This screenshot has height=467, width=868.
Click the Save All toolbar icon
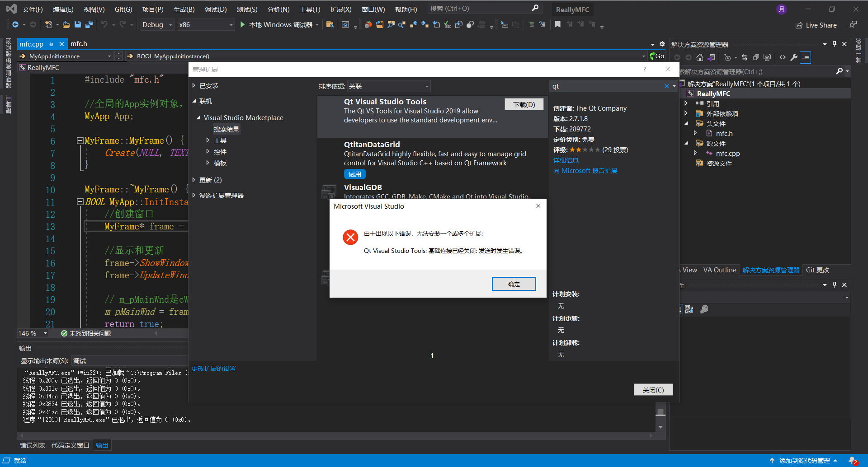tap(89, 25)
